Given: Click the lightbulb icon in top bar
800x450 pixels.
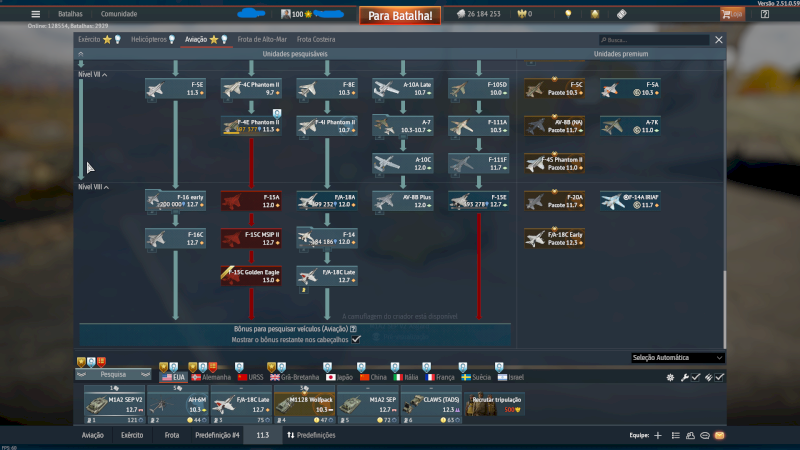Looking at the screenshot, I should tap(568, 14).
